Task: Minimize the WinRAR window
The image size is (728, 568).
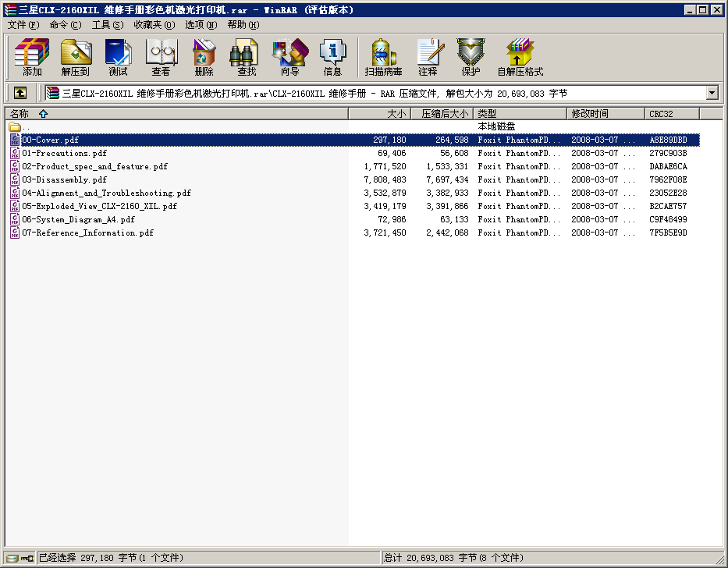Action: click(x=690, y=10)
